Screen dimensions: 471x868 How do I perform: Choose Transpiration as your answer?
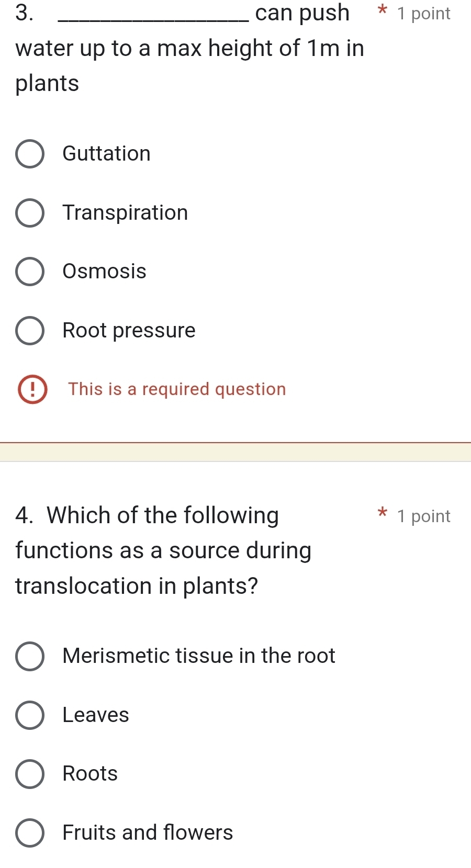(30, 212)
